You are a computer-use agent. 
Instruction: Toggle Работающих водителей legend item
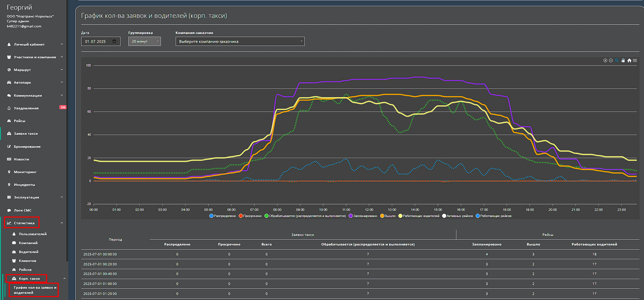pyautogui.click(x=421, y=216)
